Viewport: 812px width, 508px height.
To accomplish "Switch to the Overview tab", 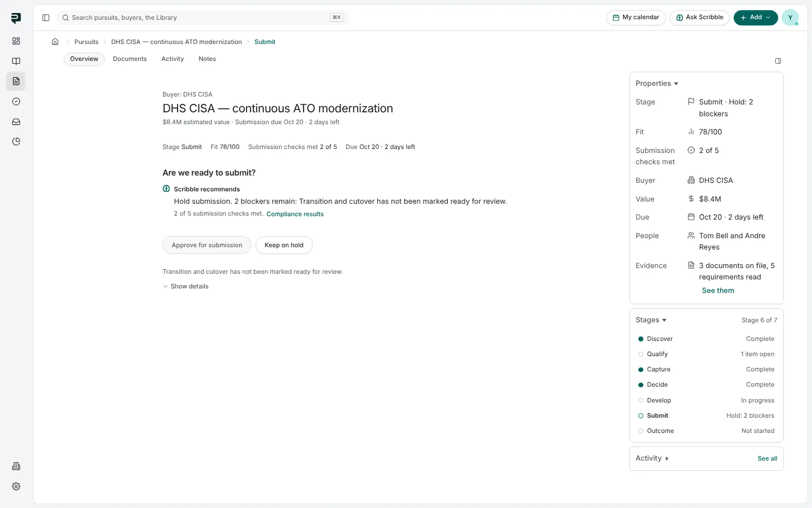I will [x=84, y=59].
